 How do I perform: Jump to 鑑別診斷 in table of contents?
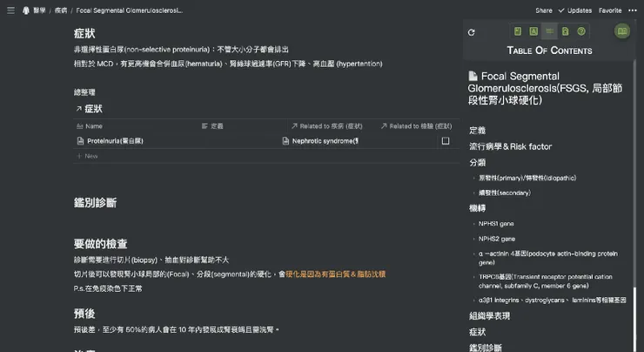[x=486, y=348]
